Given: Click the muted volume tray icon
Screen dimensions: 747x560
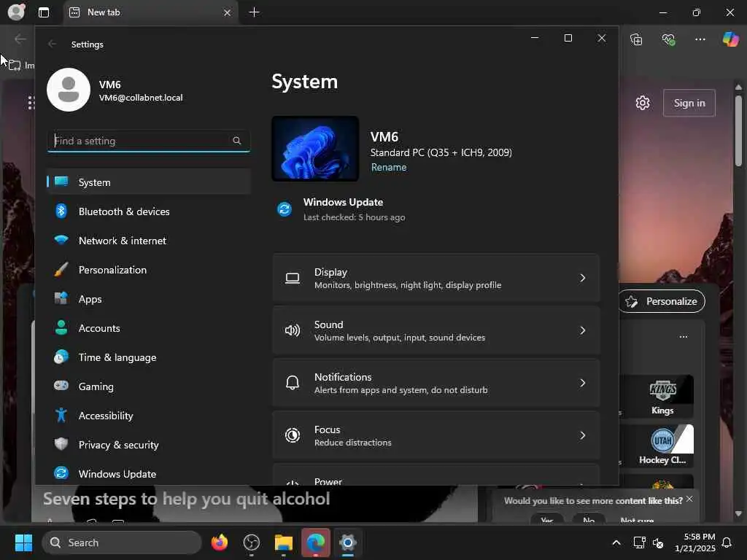Looking at the screenshot, I should click(658, 542).
